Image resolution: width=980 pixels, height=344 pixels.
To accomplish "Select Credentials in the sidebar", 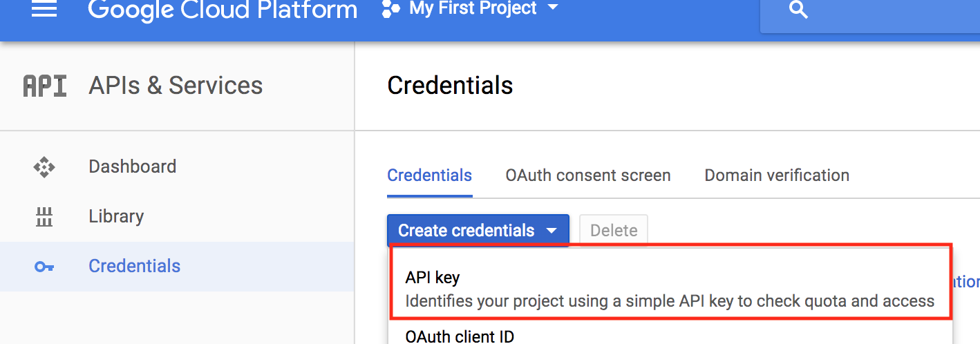I will (134, 266).
